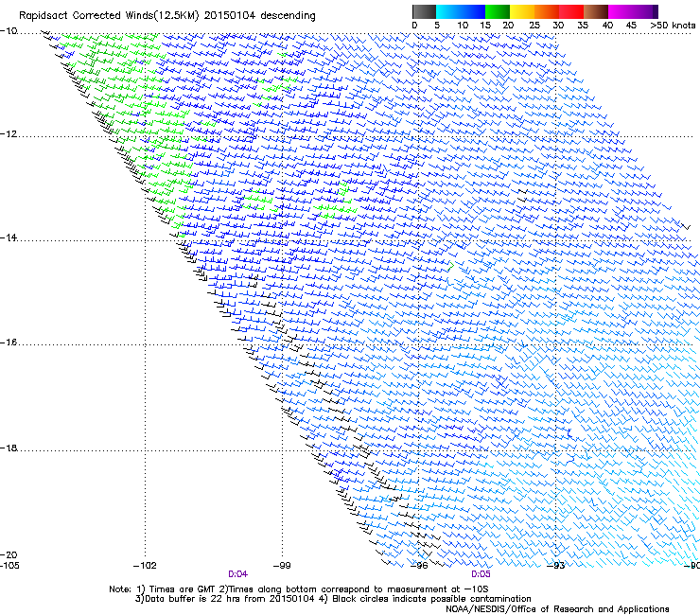The width and height of the screenshot is (700, 615).
Task: Click the -16 latitude axis label
Action: pyautogui.click(x=9, y=343)
